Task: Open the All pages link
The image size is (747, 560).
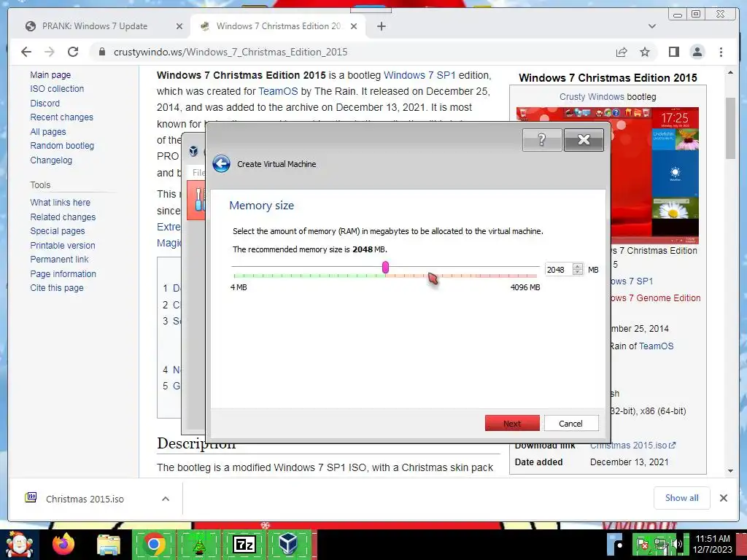Action: pyautogui.click(x=47, y=132)
